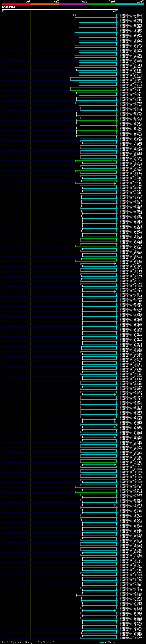146x644 pixels.
Task: Click the label UniRef100_Q47579
Action: tap(131, 334)
